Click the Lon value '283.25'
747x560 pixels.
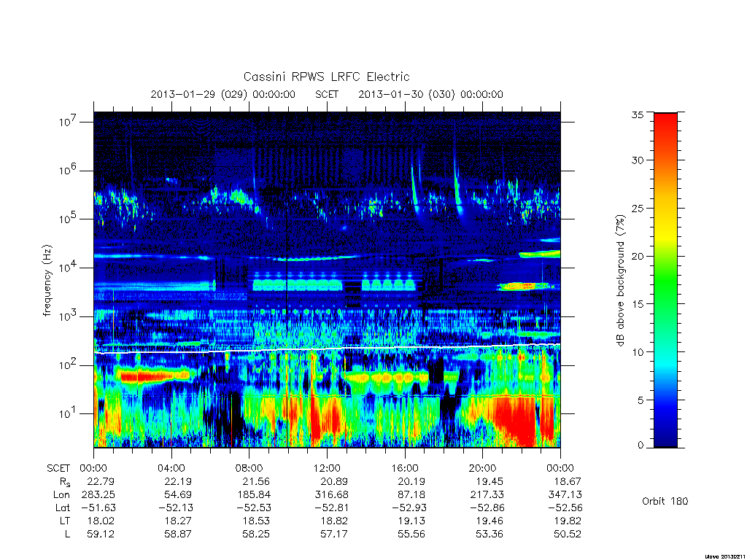98,495
